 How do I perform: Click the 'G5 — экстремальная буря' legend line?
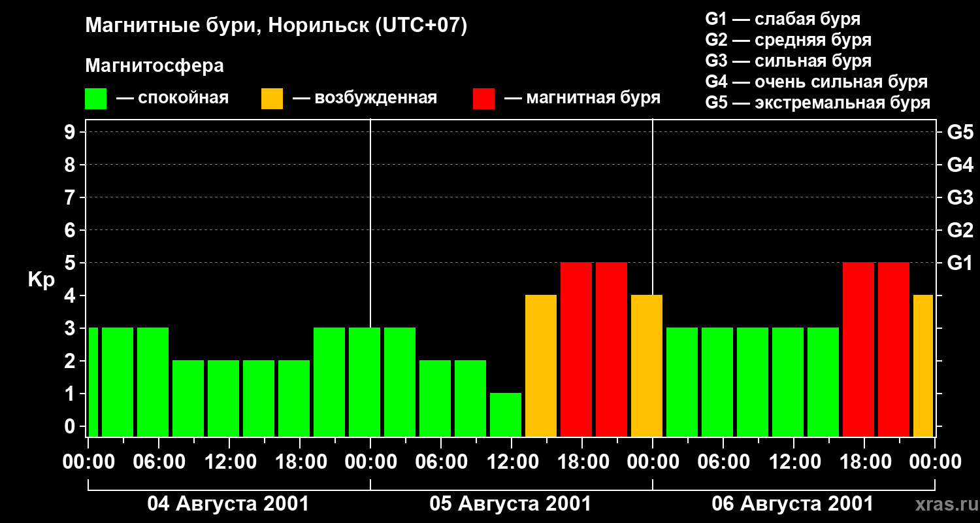[818, 103]
